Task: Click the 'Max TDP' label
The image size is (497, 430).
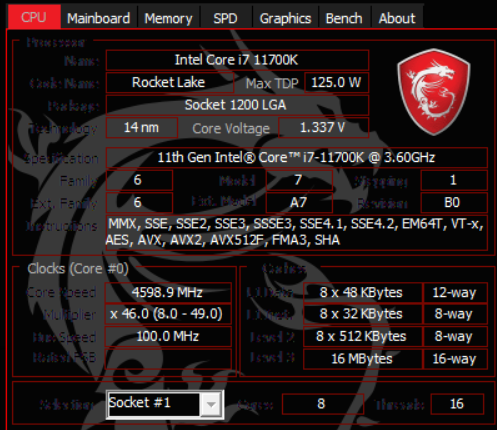Action: (272, 83)
